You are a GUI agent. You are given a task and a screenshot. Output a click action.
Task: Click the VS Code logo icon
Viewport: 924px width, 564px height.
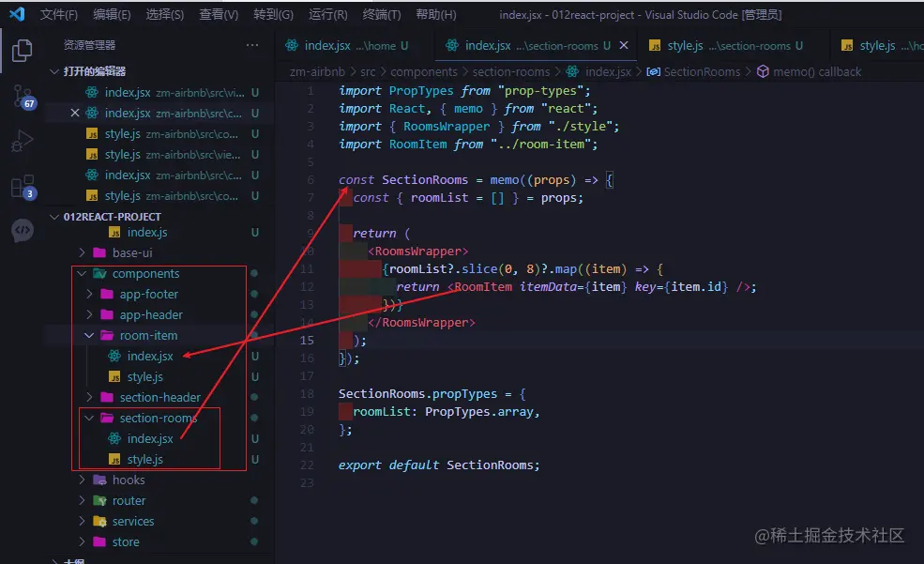click(x=17, y=14)
